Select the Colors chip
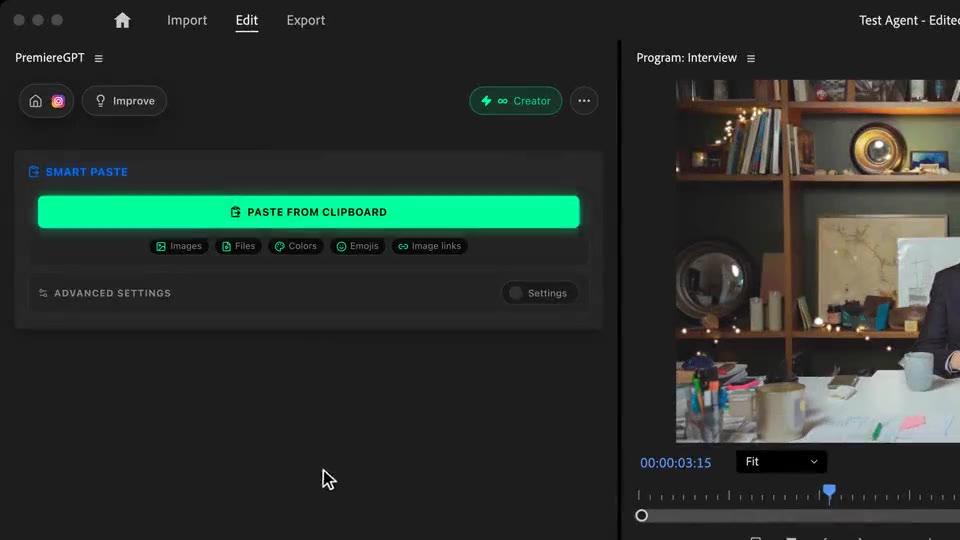960x540 pixels. tap(296, 246)
